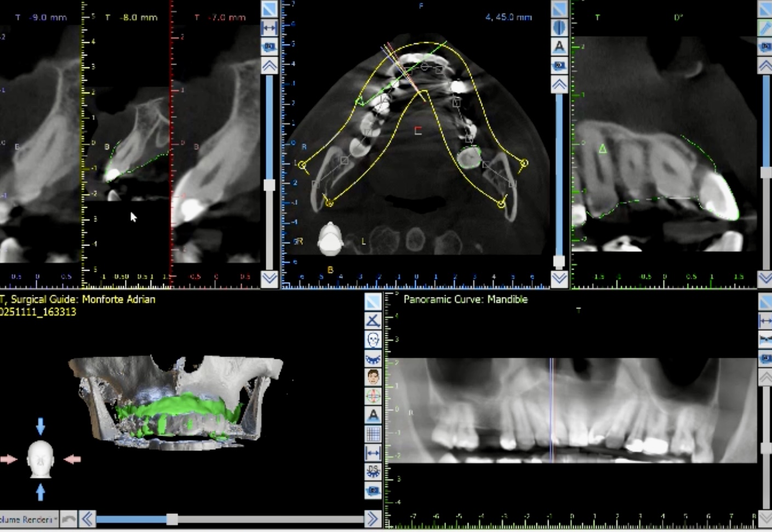Toggle the split-circle icon in axial view toolbar
772x532 pixels.
click(559, 27)
